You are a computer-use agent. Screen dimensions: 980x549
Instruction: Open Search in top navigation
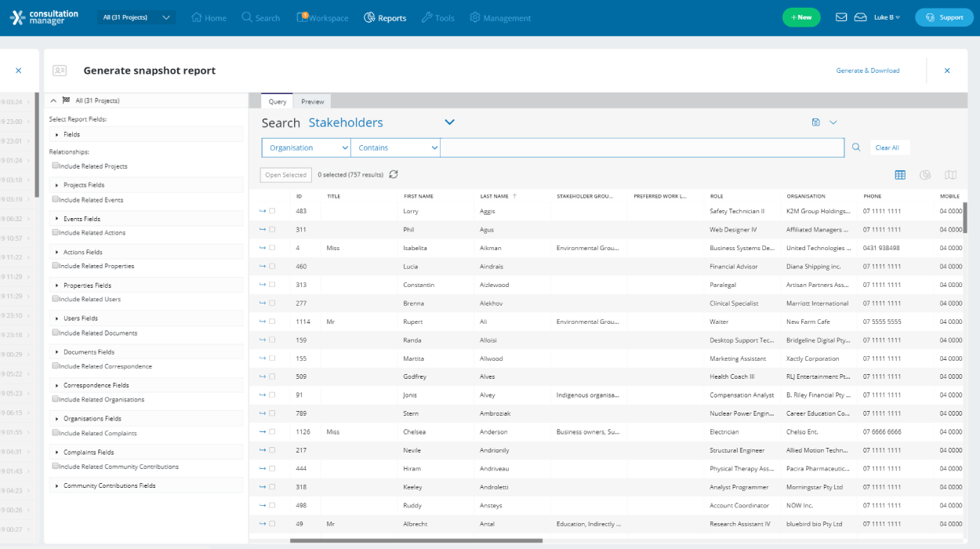261,17
